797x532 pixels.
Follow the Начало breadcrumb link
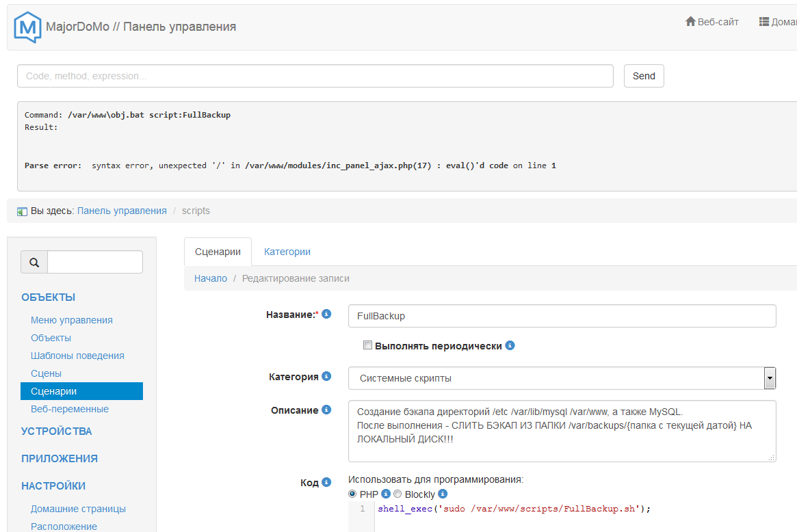click(x=210, y=278)
